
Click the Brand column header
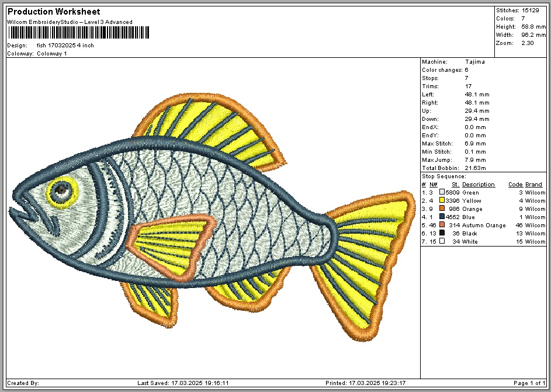click(533, 185)
